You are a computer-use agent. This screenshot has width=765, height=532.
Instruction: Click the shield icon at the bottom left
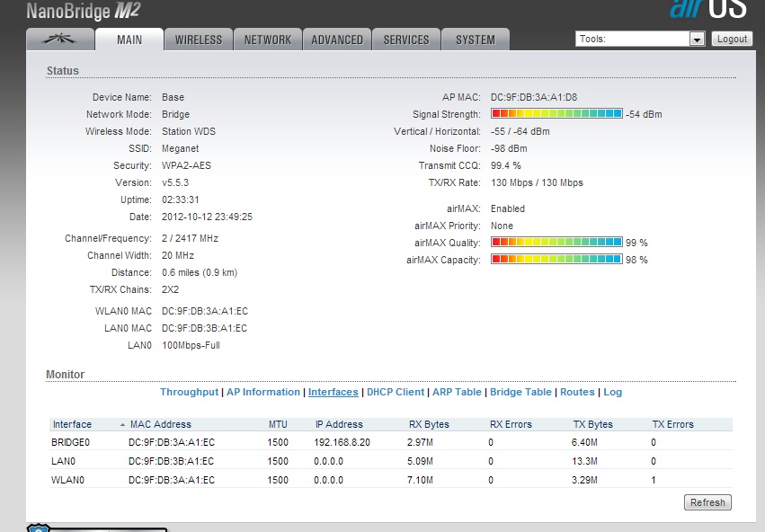pyautogui.click(x=39, y=528)
